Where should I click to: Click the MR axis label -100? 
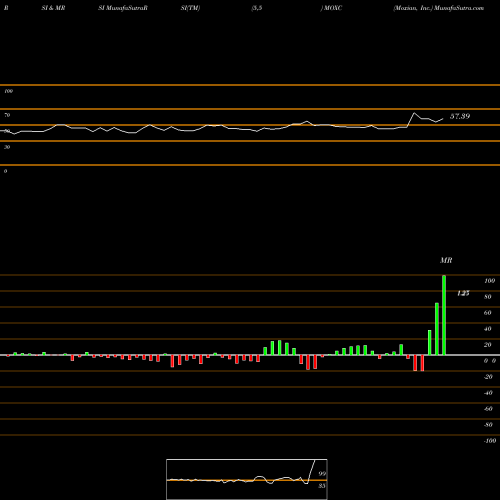coord(490,441)
